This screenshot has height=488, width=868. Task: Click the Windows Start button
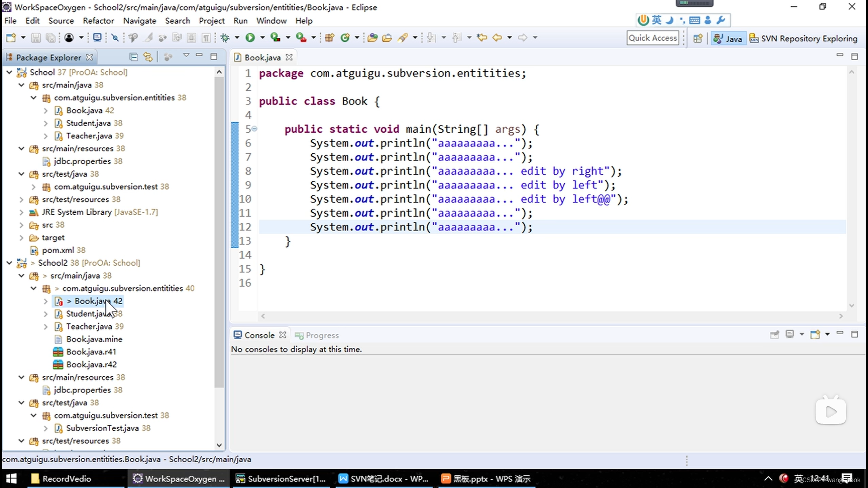tap(11, 479)
